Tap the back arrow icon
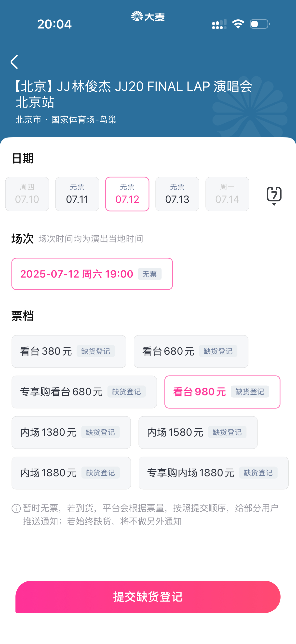Screen dimensions: 296x644 [14, 62]
